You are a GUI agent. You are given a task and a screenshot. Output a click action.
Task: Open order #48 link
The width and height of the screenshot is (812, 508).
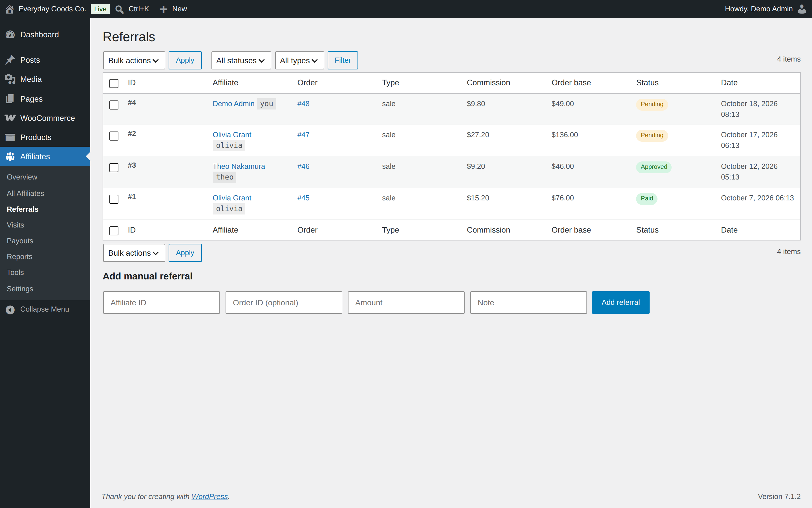coord(303,104)
